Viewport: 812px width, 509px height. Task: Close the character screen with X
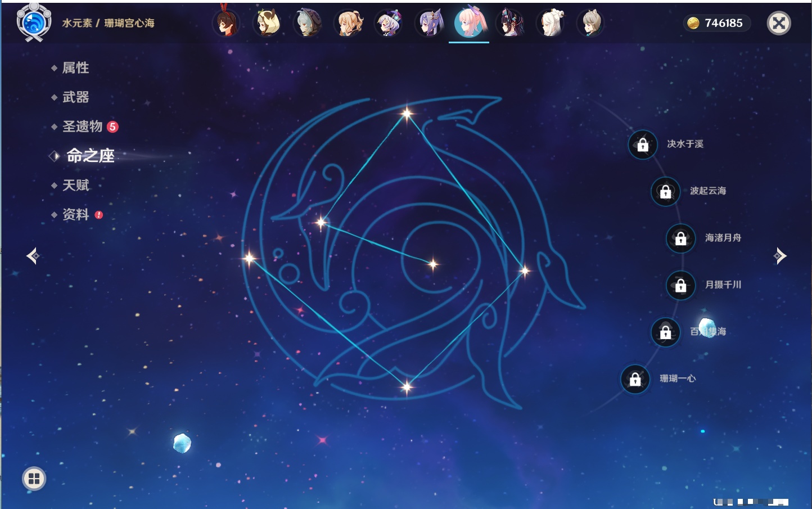779,23
